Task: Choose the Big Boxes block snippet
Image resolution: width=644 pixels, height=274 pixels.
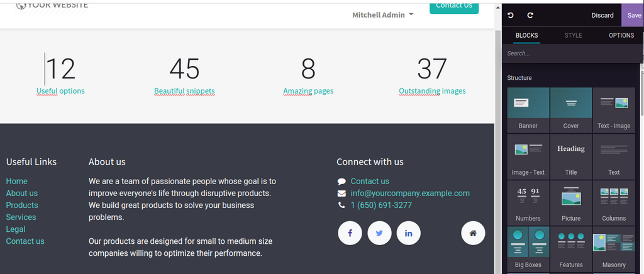Action: 528,249
